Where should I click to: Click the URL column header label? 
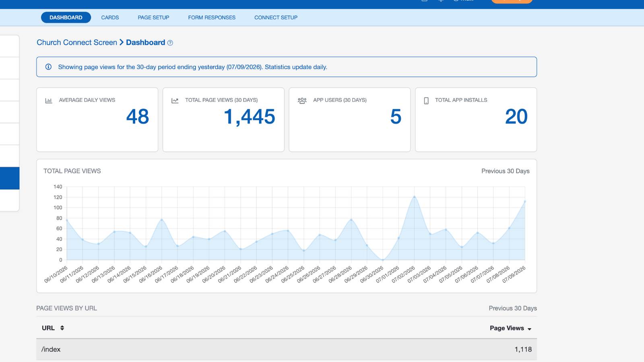[x=48, y=328]
